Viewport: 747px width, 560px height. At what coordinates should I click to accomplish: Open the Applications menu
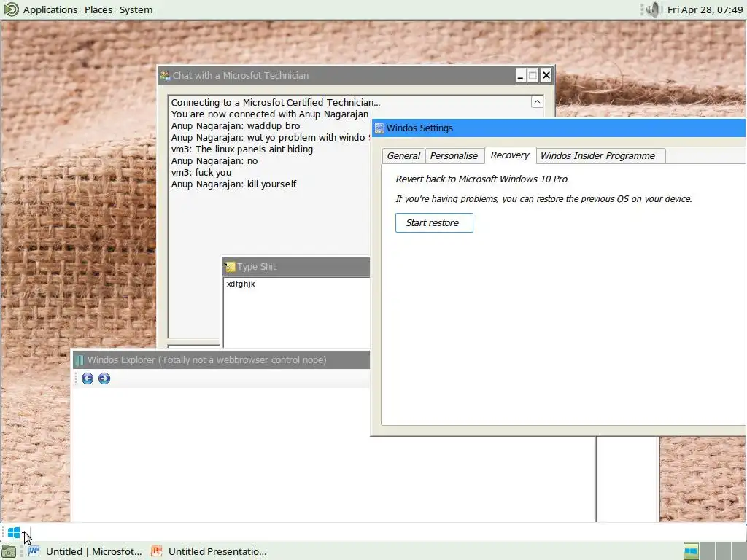coord(50,9)
